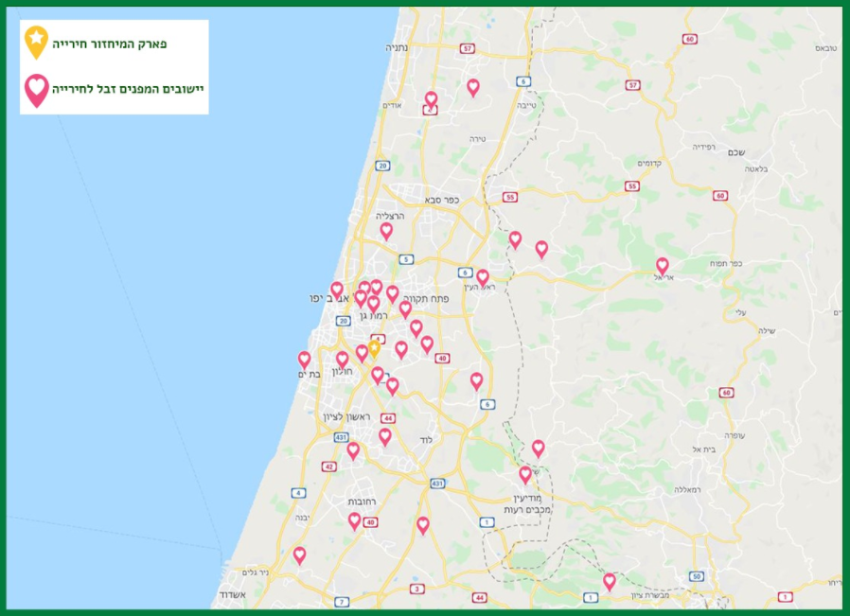The image size is (850, 616).
Task: Click the טייבה label
Action: tap(526, 105)
